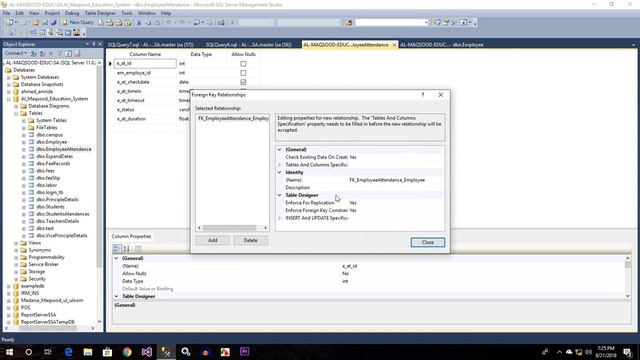Click the Windows Start button

click(x=9, y=352)
